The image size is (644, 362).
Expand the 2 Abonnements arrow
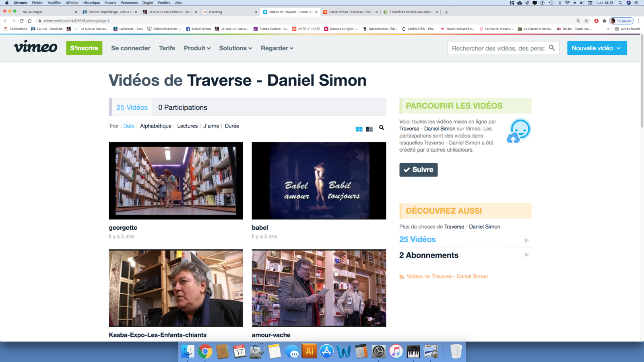coord(526,255)
